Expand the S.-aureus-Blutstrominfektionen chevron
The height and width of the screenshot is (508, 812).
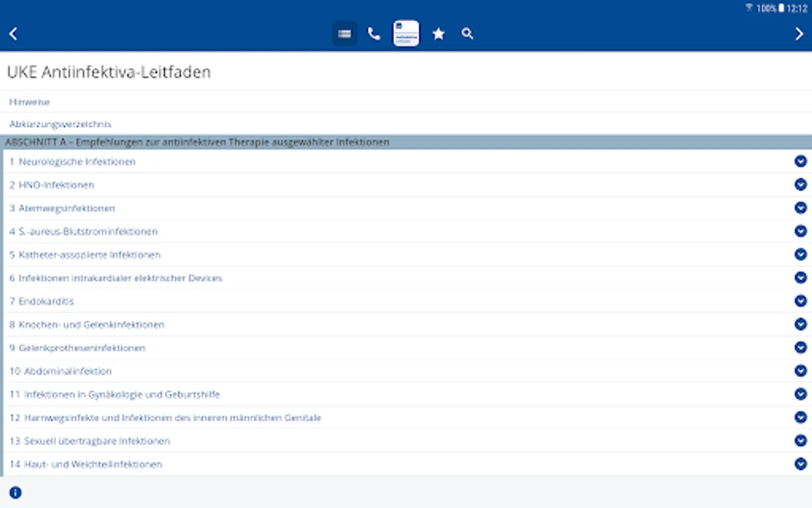pyautogui.click(x=801, y=231)
